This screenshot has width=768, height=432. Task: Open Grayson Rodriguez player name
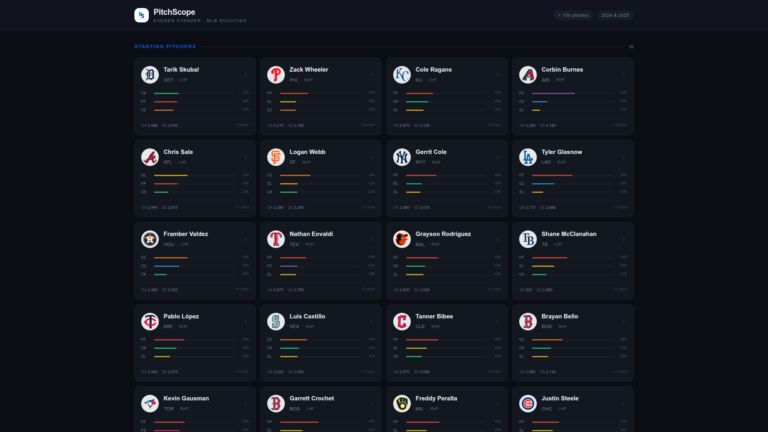(x=443, y=234)
